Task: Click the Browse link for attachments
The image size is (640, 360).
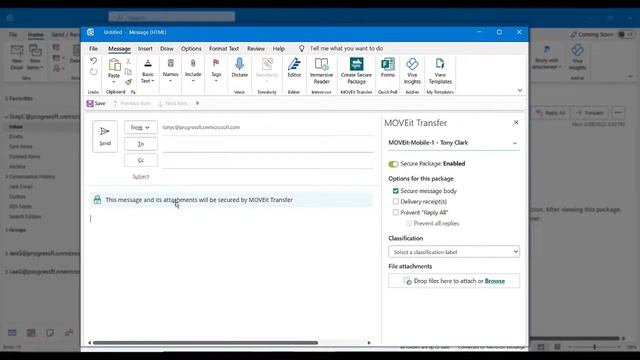Action: (x=495, y=281)
